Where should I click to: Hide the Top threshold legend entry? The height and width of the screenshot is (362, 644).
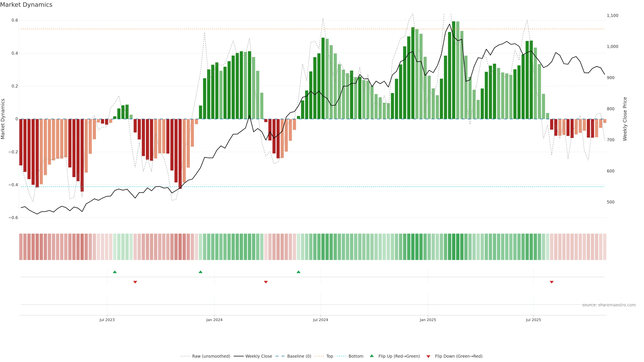click(x=330, y=356)
